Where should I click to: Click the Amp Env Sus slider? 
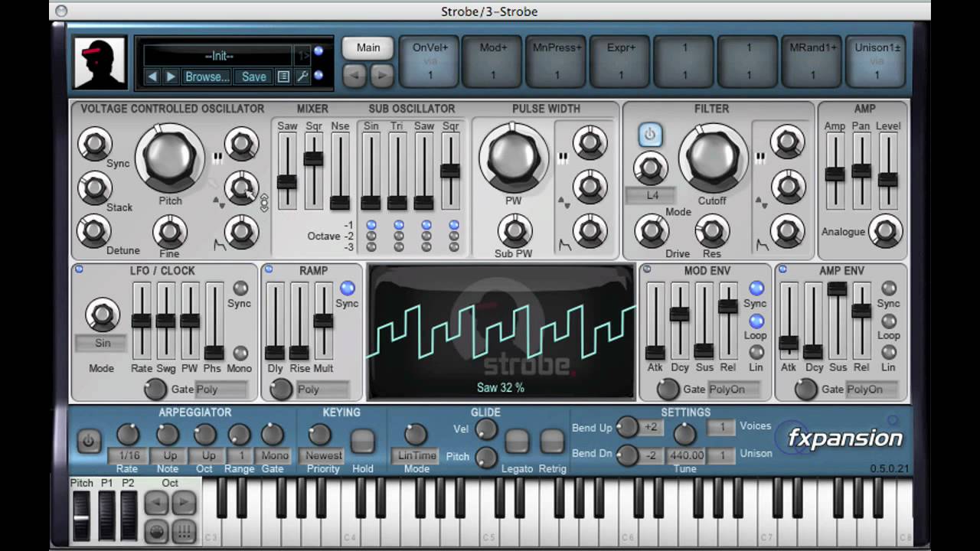837,320
